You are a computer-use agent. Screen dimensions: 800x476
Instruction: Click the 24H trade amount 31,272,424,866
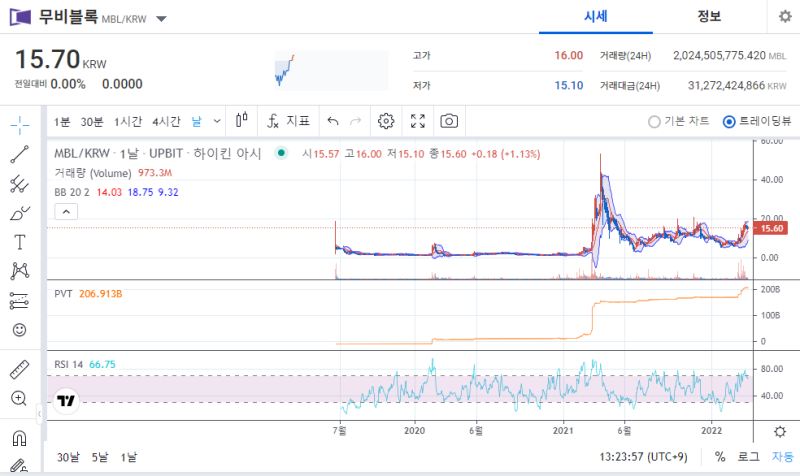(726, 85)
